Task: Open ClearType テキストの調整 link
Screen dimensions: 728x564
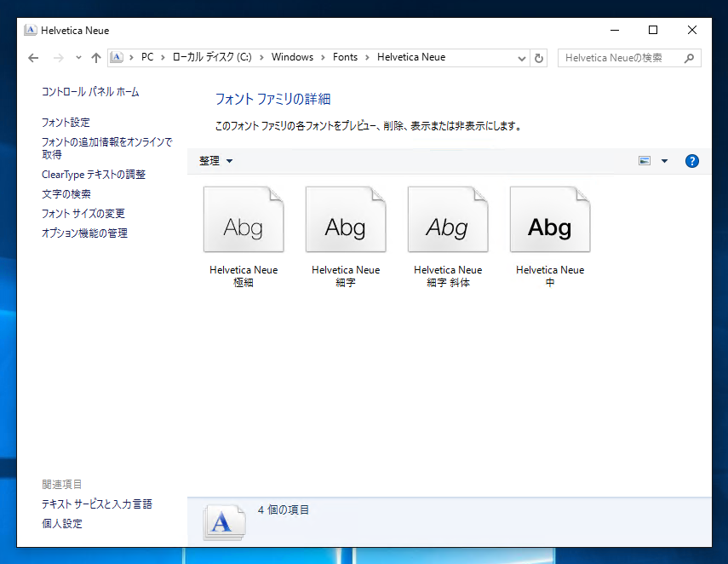Action: [x=94, y=175]
